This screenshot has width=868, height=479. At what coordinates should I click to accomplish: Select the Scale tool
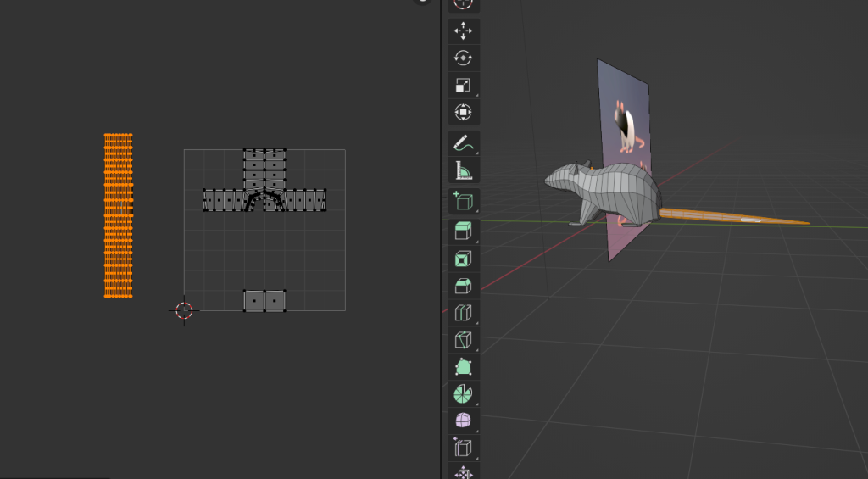click(464, 85)
